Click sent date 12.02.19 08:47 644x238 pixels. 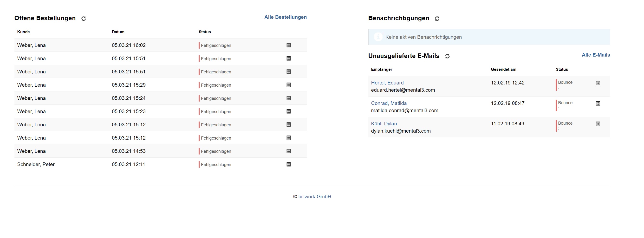point(508,103)
